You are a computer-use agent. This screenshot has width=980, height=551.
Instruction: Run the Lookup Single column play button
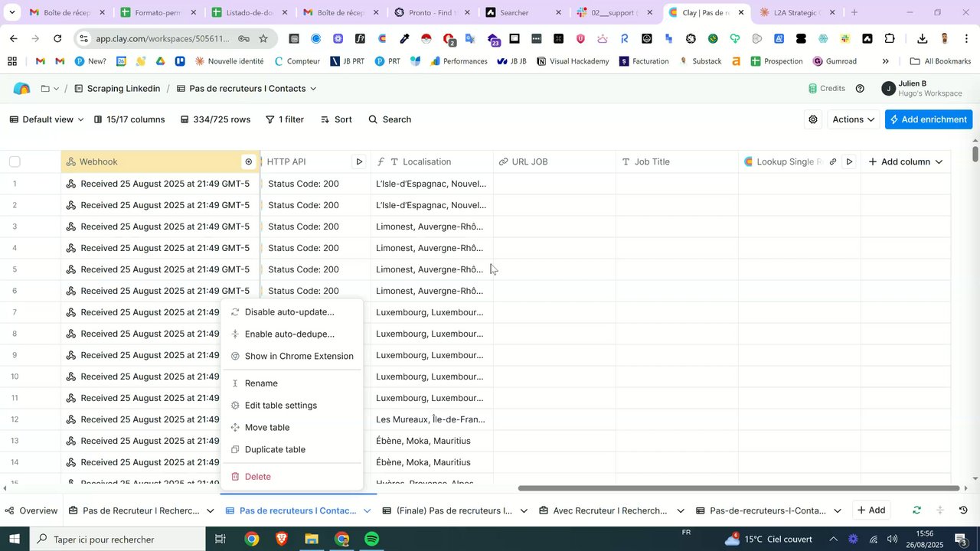tap(849, 162)
